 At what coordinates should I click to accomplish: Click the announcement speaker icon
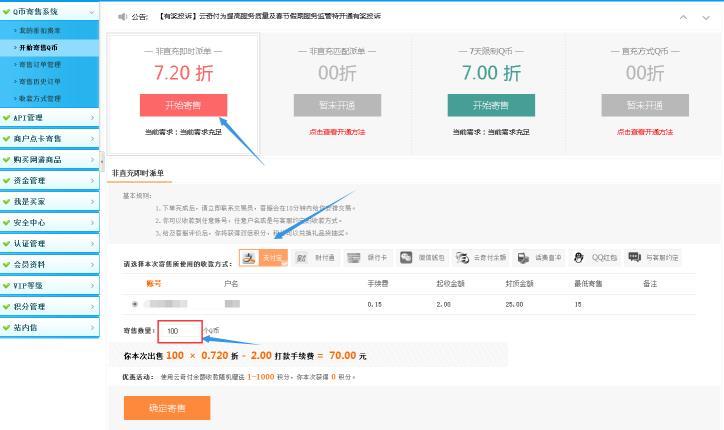tap(122, 17)
